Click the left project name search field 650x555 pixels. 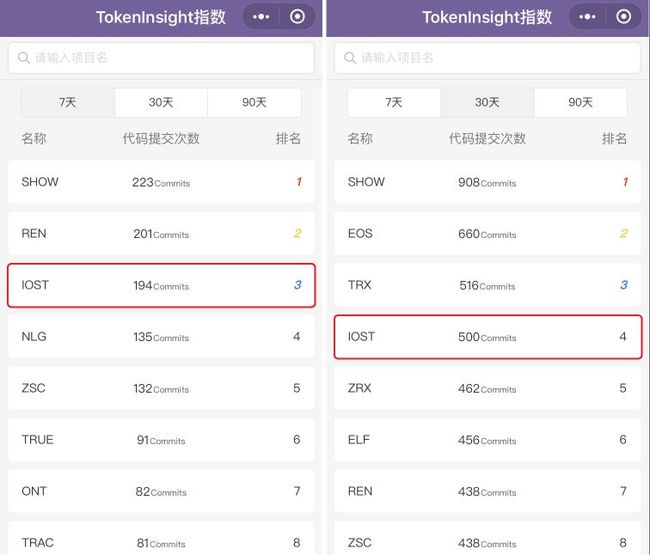click(x=161, y=58)
